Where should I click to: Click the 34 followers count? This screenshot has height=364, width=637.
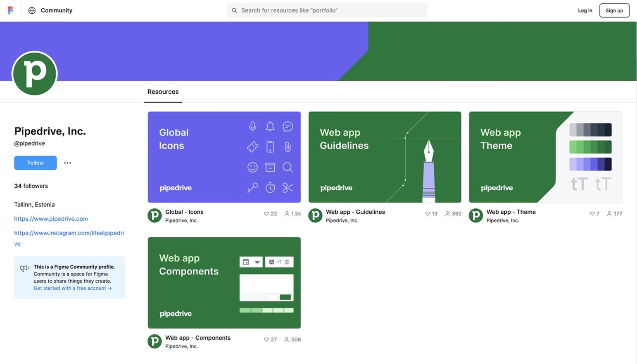pyautogui.click(x=31, y=186)
